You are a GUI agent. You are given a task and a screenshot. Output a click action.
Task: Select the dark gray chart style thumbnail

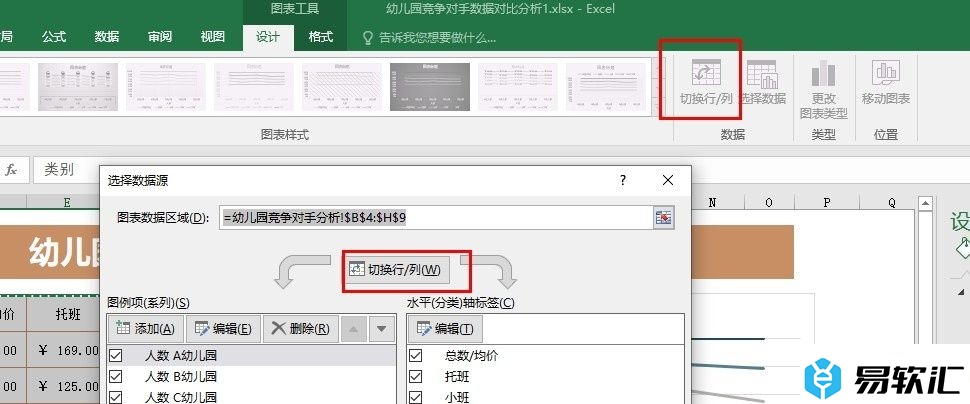click(x=429, y=87)
